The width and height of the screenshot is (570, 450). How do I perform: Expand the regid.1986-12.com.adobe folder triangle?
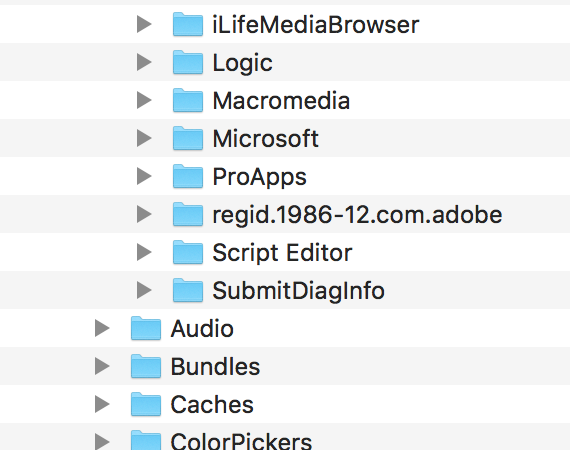(x=144, y=214)
